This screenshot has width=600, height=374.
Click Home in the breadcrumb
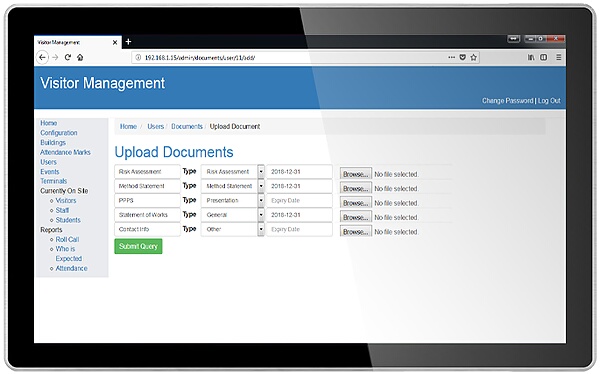128,126
